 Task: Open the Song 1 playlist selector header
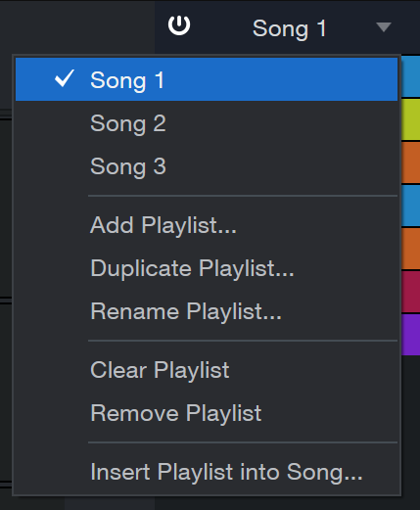(x=289, y=28)
